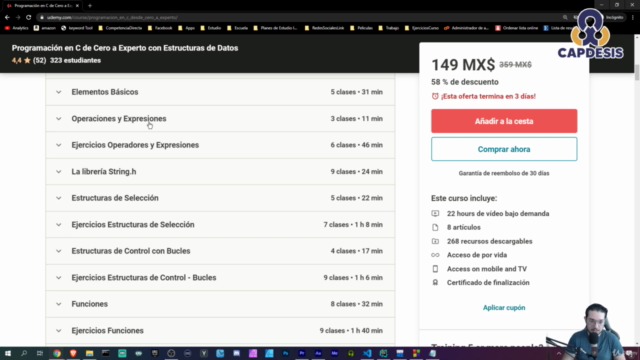The height and width of the screenshot is (360, 640).
Task: Open the Aplicar cupón link
Action: (504, 308)
